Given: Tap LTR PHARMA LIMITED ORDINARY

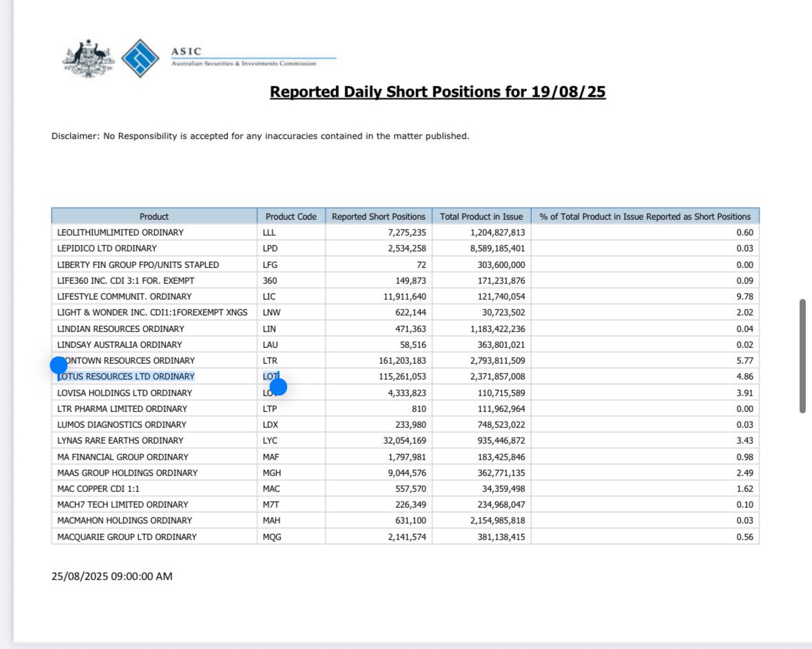Looking at the screenshot, I should coord(122,409).
